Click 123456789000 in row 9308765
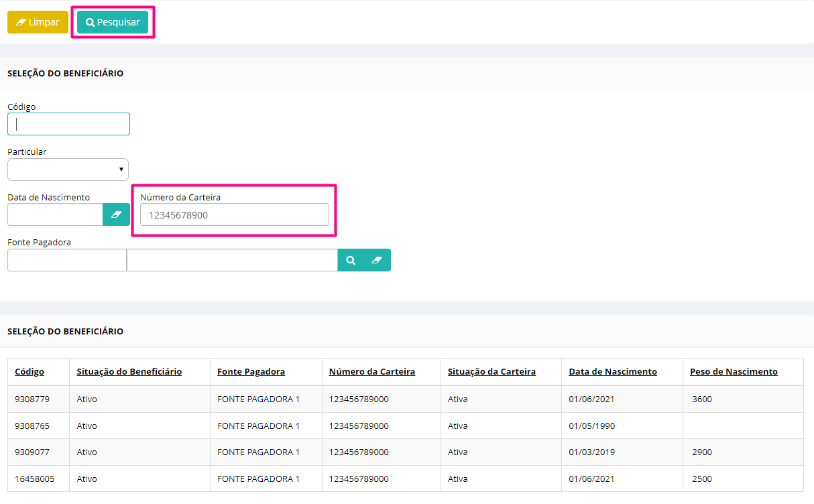Viewport: 814px width, 504px height. [359, 426]
